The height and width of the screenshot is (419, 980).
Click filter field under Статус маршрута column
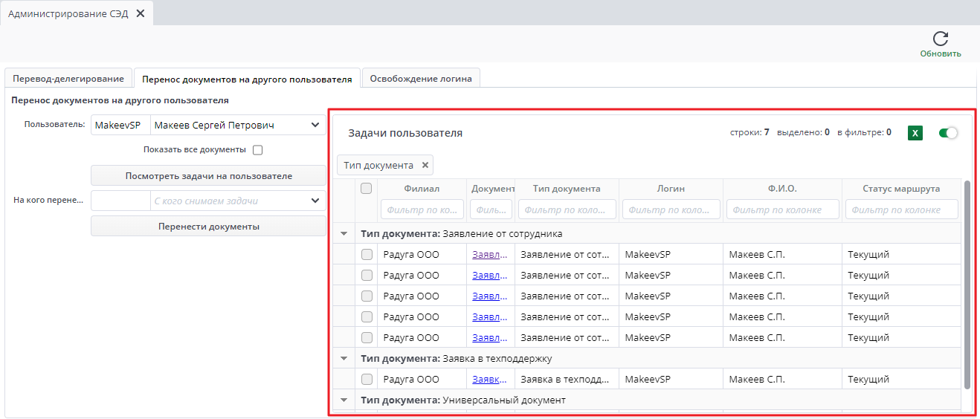(902, 209)
